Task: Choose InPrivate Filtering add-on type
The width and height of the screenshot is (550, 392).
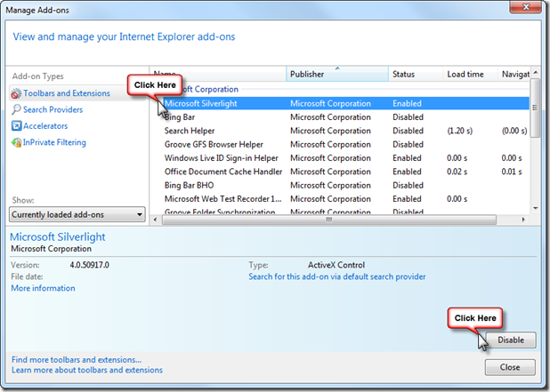Action: pyautogui.click(x=54, y=142)
